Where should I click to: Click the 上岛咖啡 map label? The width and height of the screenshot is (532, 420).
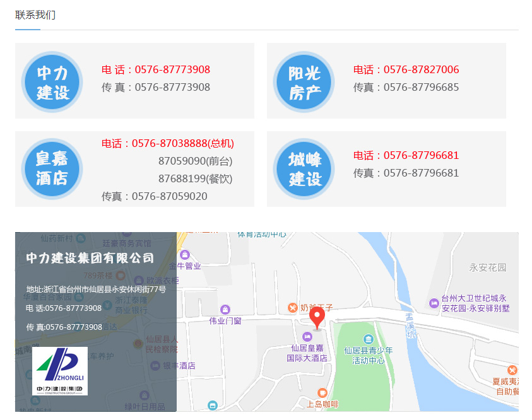(322, 404)
